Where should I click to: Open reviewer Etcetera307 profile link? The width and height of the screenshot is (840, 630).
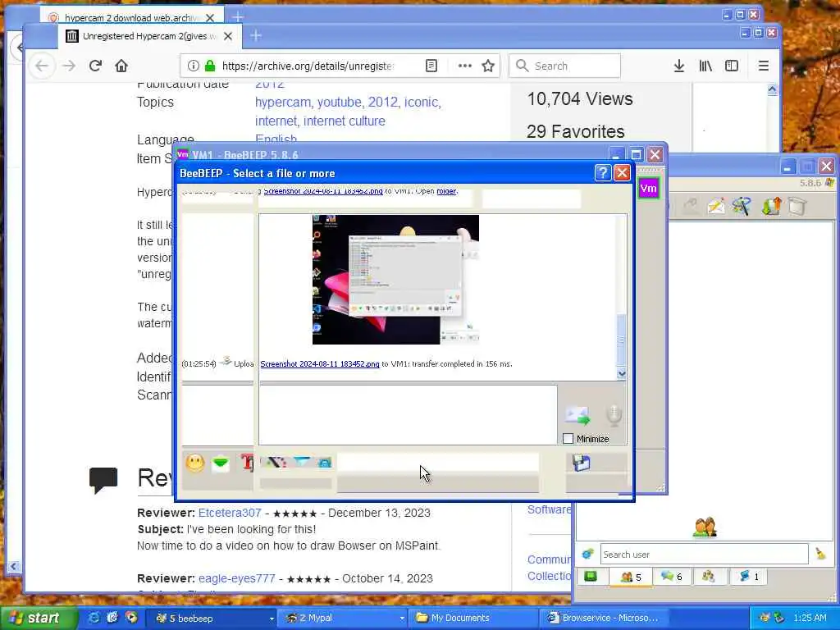[x=230, y=513]
